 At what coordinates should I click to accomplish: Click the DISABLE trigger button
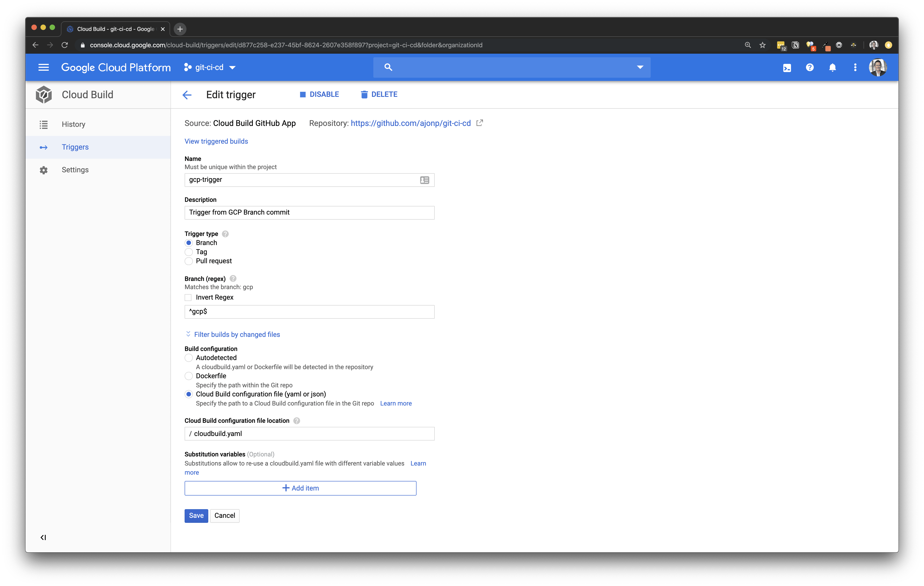pyautogui.click(x=319, y=94)
